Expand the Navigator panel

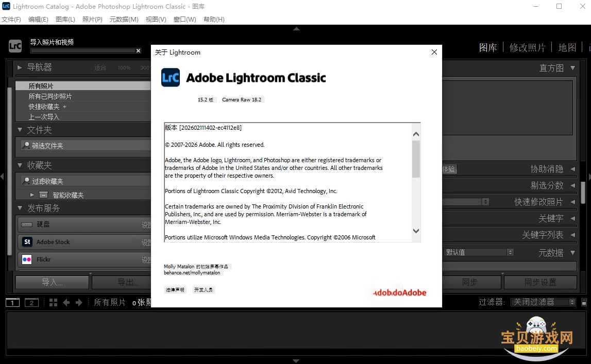tap(20, 68)
